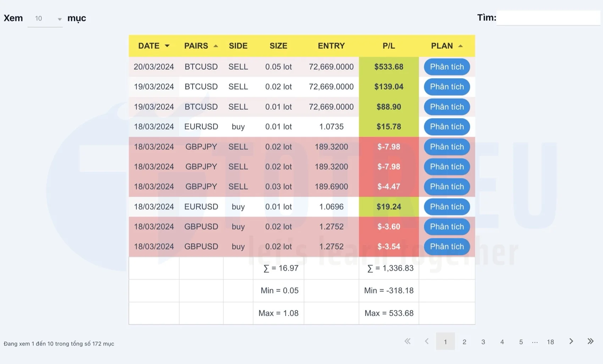Viewport: 603px width, 364px height.
Task: Open the 'Xem 10' items-per-page dropdown
Action: (45, 18)
